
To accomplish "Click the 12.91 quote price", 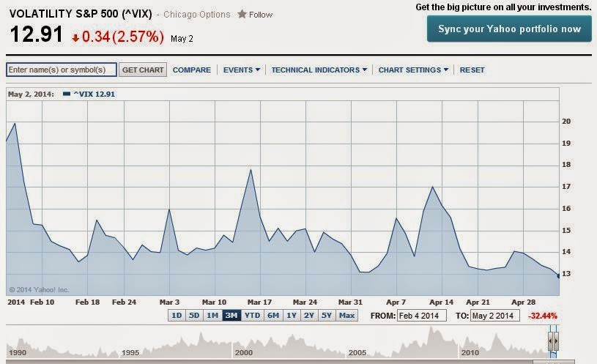I will coord(37,34).
